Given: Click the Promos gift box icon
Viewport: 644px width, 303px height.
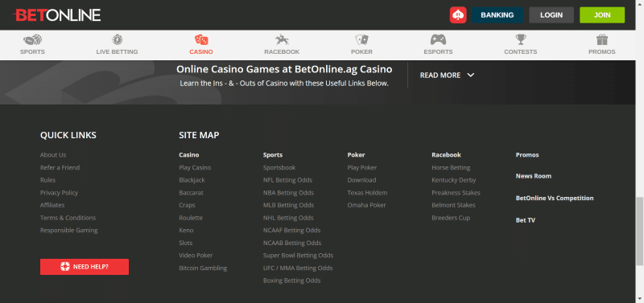Looking at the screenshot, I should 602,39.
